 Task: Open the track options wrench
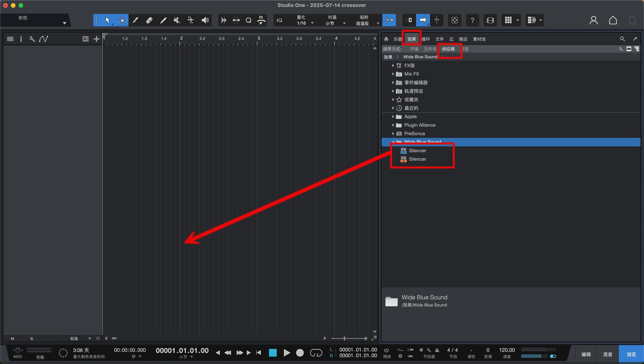click(32, 39)
